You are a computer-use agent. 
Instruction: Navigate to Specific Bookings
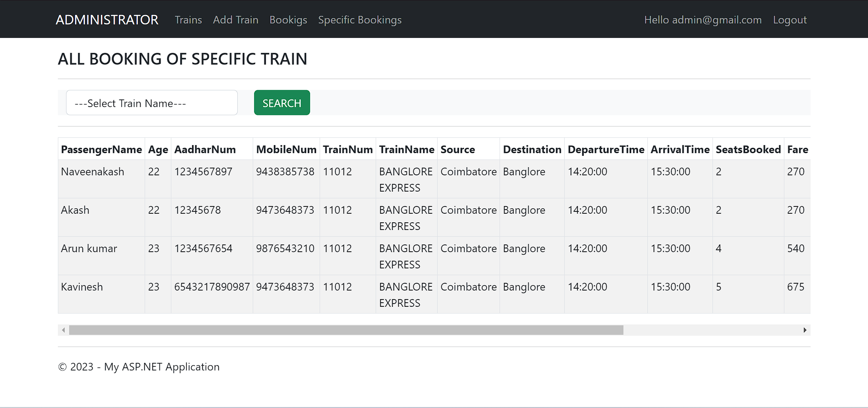coord(359,20)
